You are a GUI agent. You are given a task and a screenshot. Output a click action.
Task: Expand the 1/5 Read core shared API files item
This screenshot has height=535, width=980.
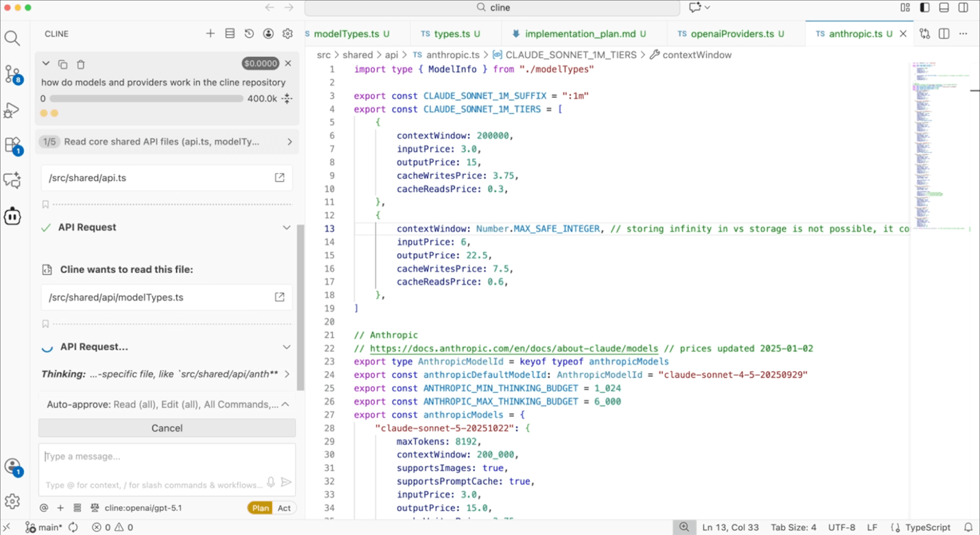tap(289, 142)
